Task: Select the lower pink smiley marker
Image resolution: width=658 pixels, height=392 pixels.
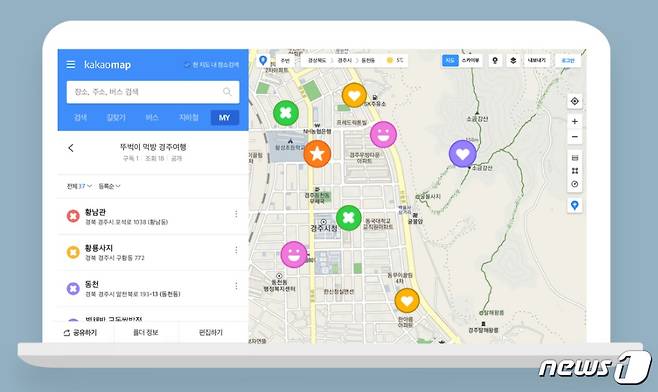Action: pos(294,254)
